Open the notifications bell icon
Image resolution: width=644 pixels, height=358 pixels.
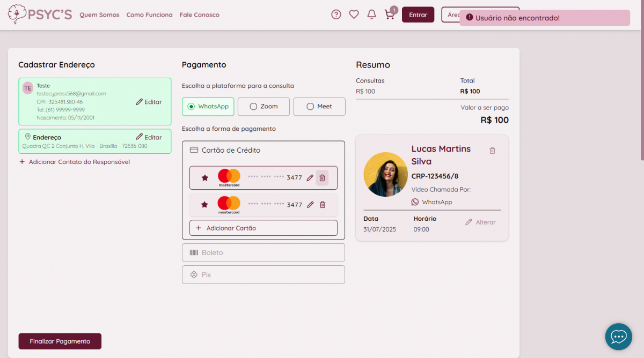[x=371, y=14]
